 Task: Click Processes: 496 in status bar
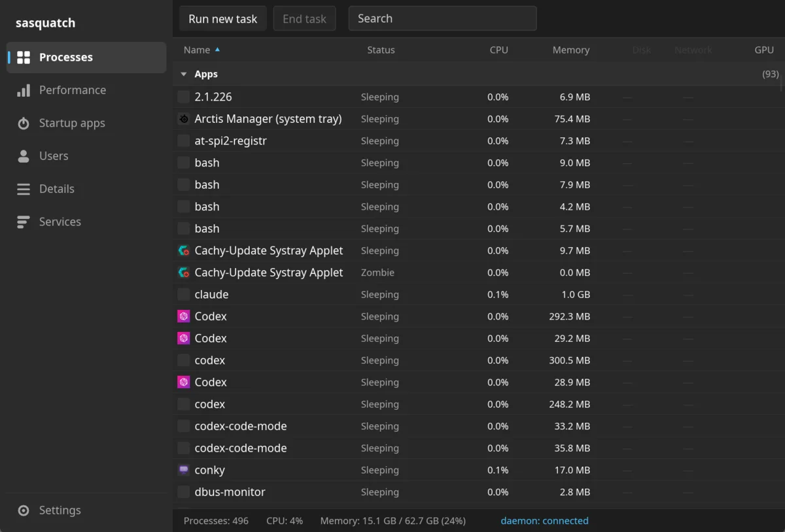coord(216,521)
